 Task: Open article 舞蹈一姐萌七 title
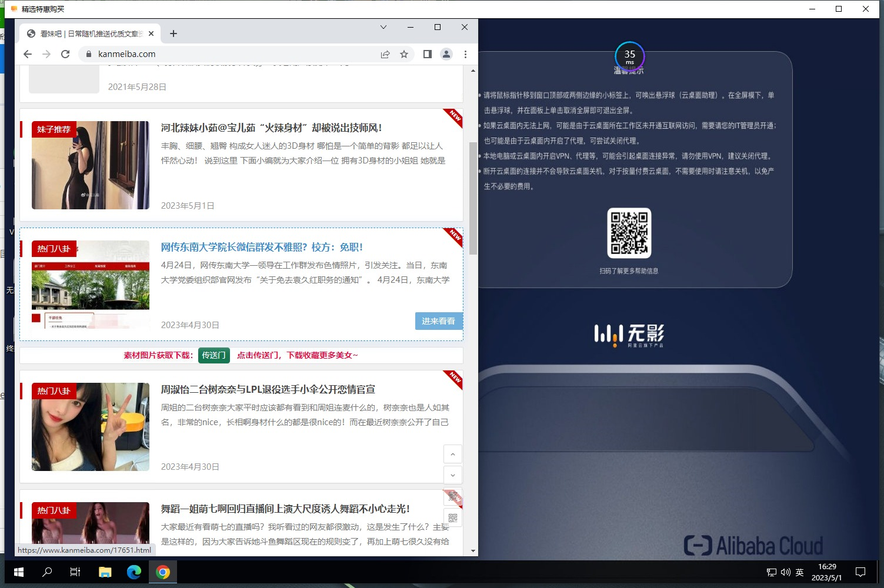pyautogui.click(x=285, y=509)
